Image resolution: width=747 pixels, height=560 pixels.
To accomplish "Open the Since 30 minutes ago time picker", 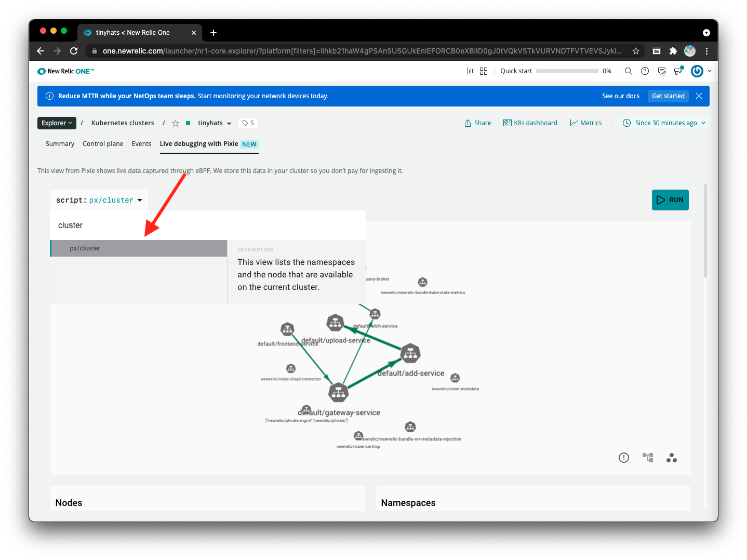I will pyautogui.click(x=664, y=123).
